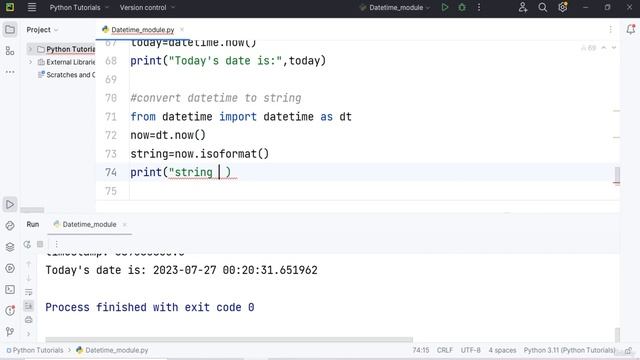
Task: Click 'Process finished with exit code 0' text
Action: click(150, 307)
